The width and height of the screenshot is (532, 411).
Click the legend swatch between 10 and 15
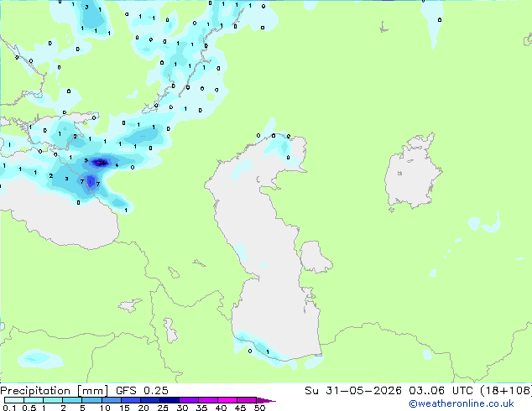[x=112, y=400]
